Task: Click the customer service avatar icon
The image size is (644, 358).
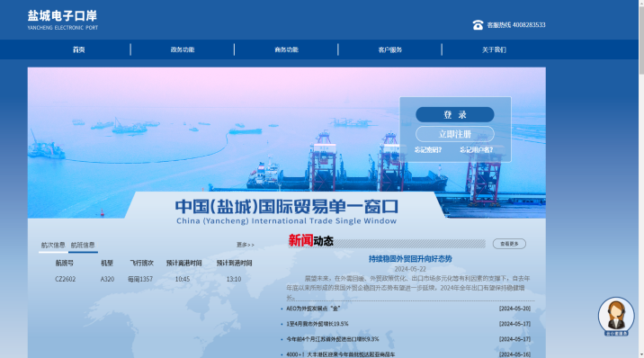Action: point(616,316)
